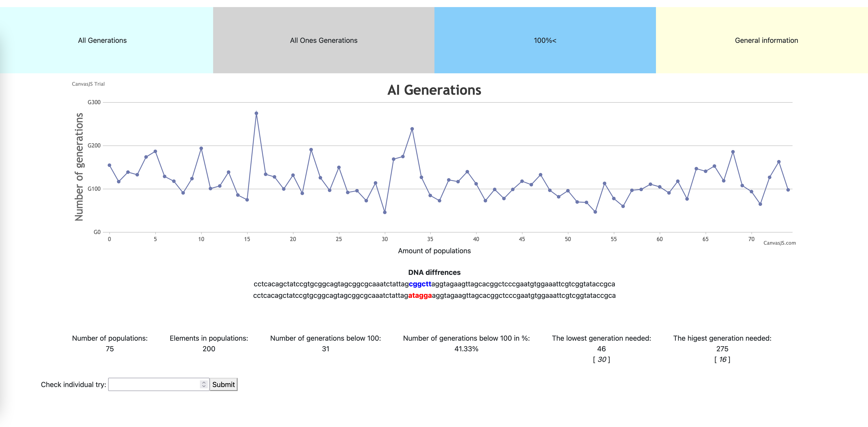Click the lowest data point at population 30
Image resolution: width=868 pixels, height=427 pixels.
click(x=385, y=212)
